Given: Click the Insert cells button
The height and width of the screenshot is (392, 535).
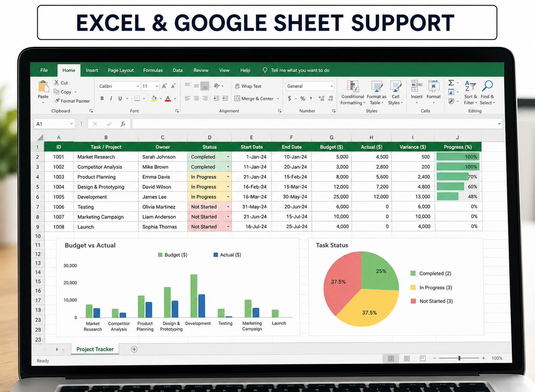Looking at the screenshot, I should (417, 91).
